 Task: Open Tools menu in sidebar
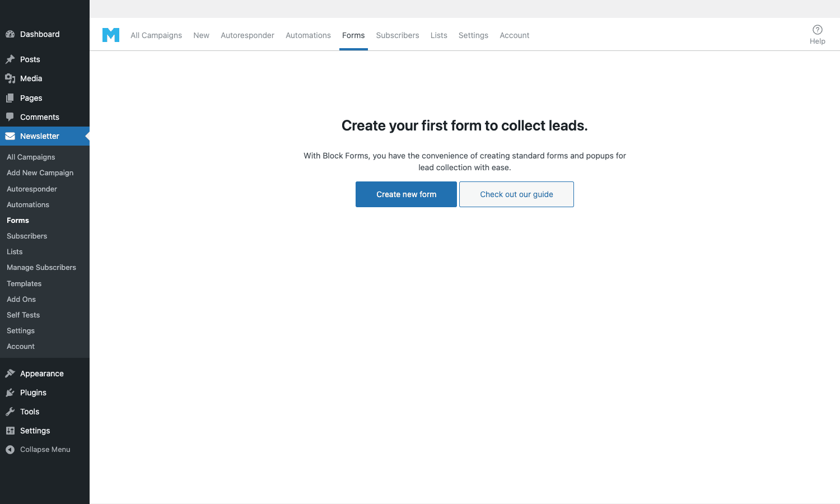click(45, 412)
